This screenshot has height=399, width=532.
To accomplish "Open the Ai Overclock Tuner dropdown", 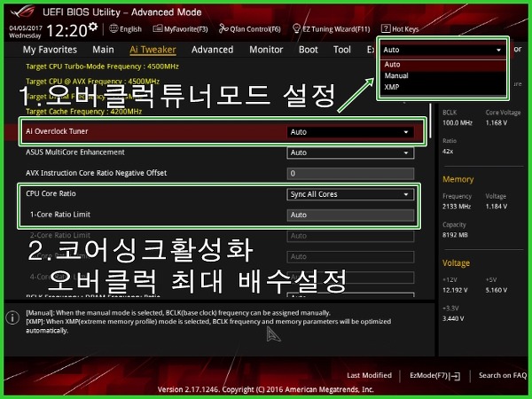I will [x=350, y=132].
